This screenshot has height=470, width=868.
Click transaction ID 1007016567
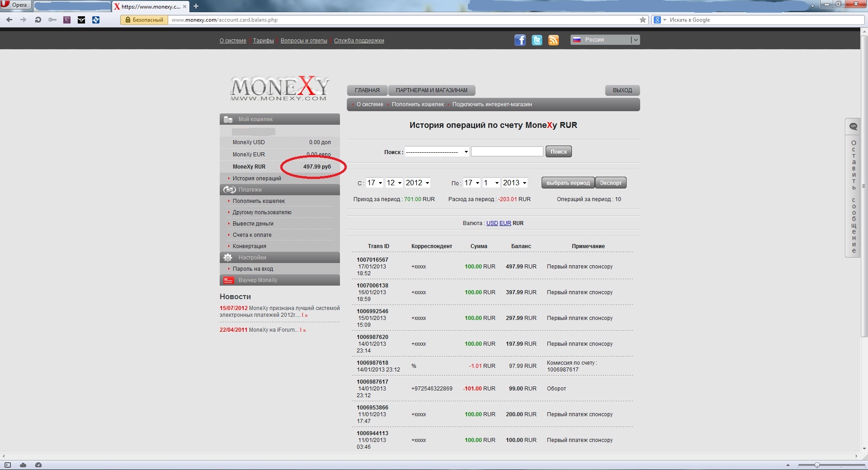[x=373, y=260]
